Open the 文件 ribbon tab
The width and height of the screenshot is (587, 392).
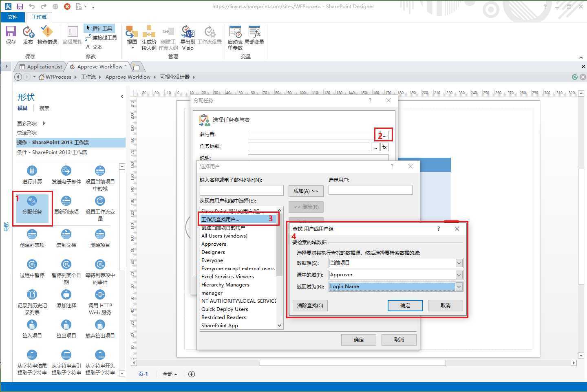coord(13,17)
